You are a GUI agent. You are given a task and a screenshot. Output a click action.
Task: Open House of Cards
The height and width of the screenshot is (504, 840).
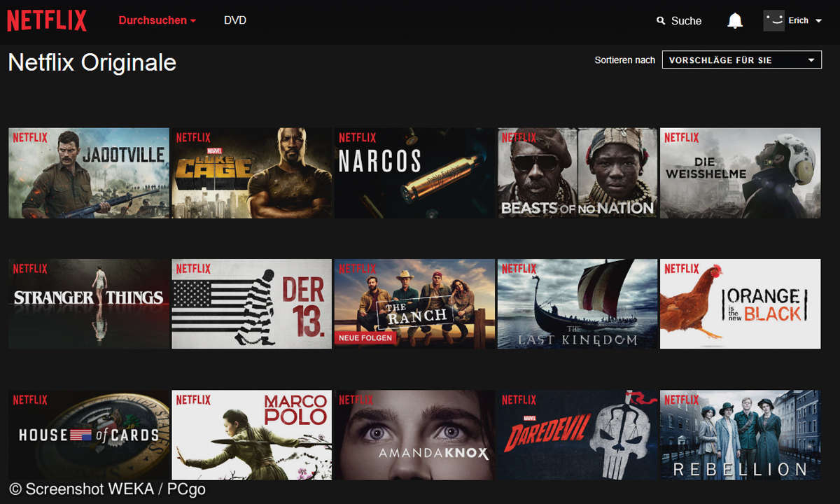(89, 435)
